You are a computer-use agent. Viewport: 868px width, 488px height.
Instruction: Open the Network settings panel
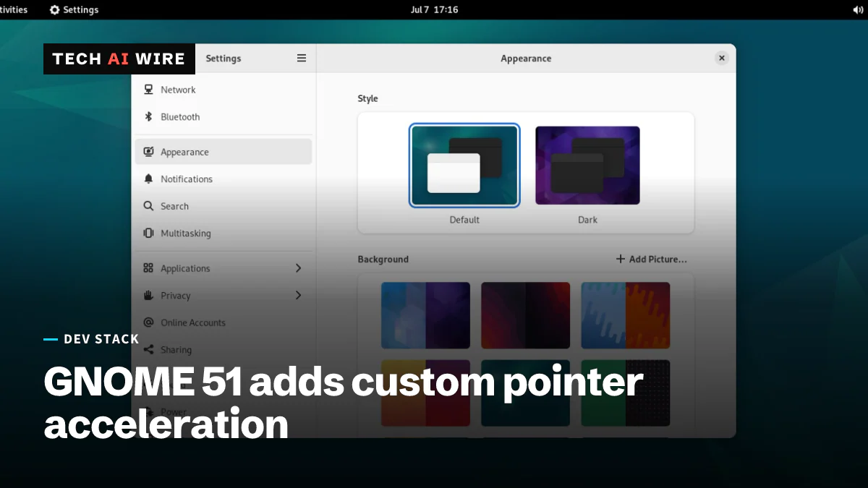224,90
